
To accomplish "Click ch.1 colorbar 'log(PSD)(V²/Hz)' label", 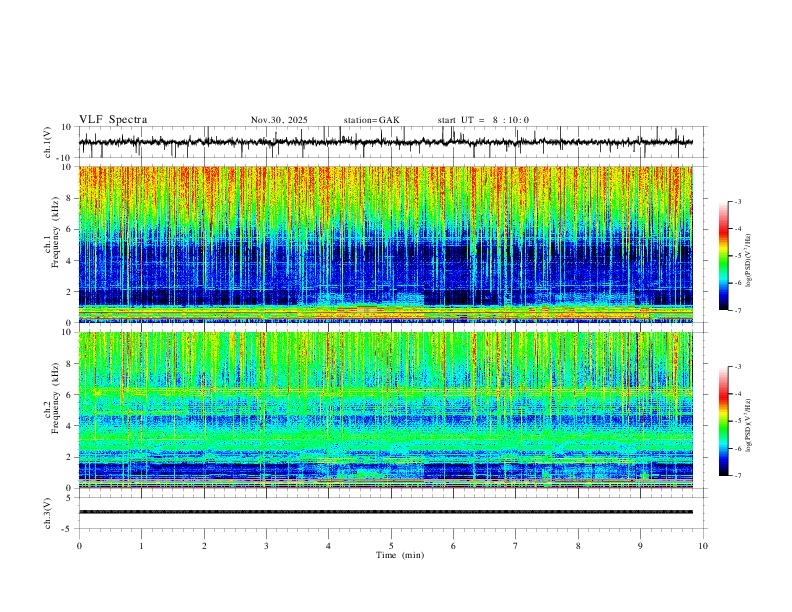I will coord(749,260).
